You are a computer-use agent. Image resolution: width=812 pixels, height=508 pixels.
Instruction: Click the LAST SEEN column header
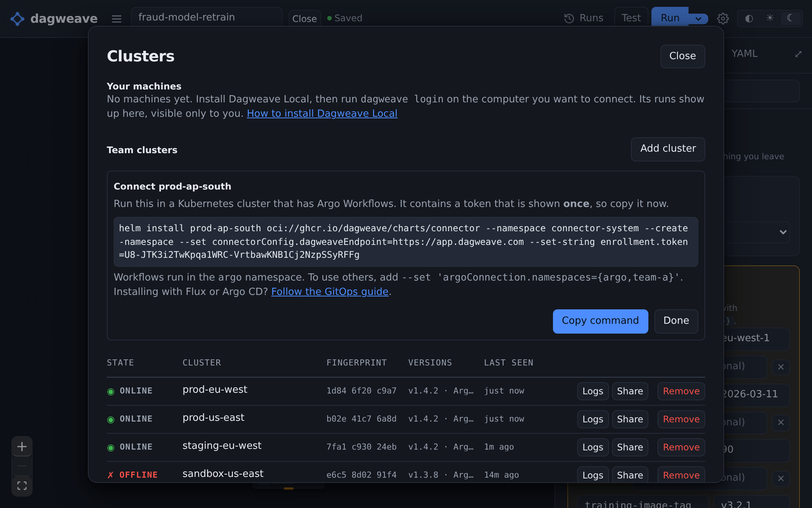tap(508, 363)
